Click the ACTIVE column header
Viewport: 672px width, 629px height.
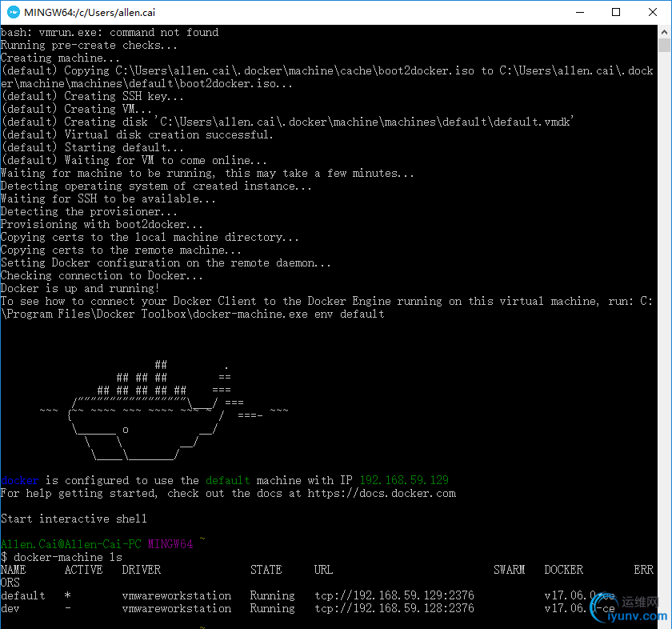(83, 571)
